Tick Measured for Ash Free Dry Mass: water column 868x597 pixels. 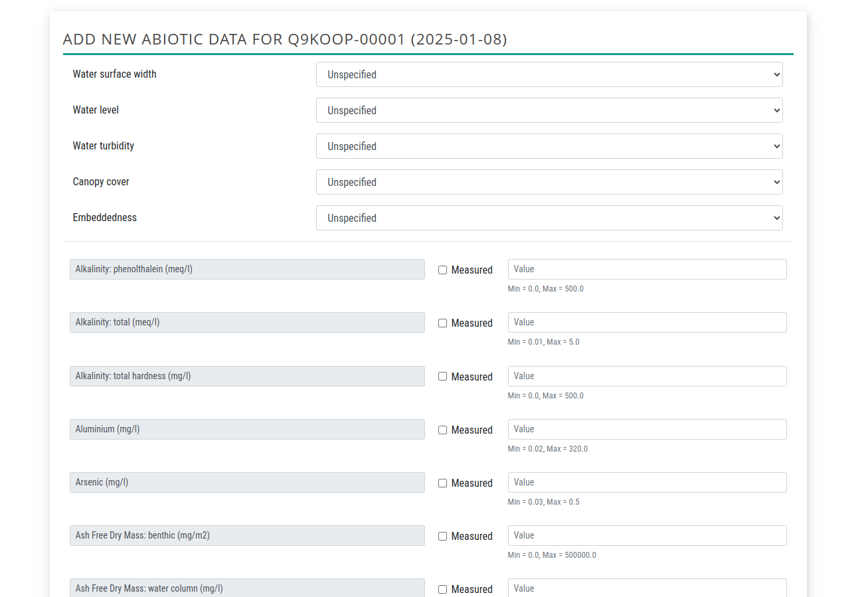pos(443,590)
